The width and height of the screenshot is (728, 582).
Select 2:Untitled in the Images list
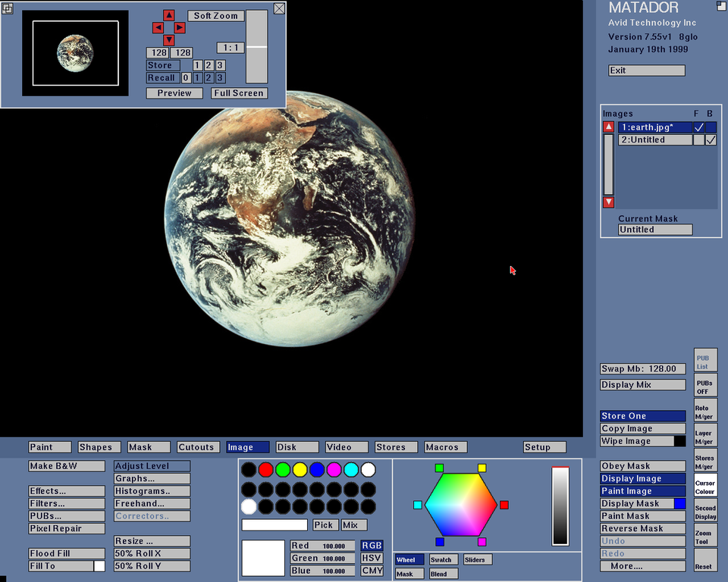click(x=654, y=140)
